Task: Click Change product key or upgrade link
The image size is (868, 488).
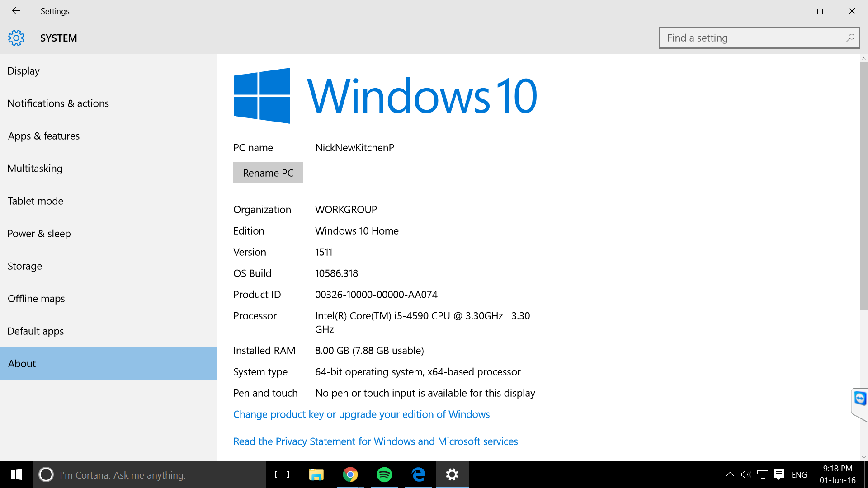Action: click(x=361, y=414)
